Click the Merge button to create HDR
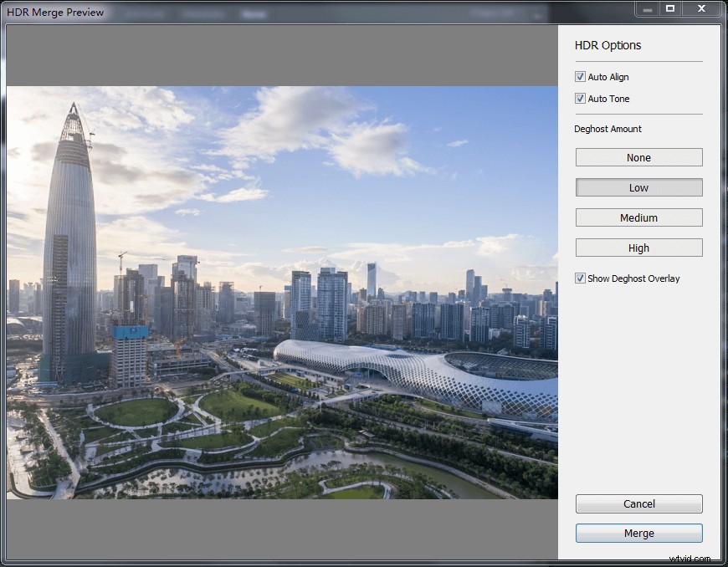This screenshot has width=728, height=567. coord(638,533)
